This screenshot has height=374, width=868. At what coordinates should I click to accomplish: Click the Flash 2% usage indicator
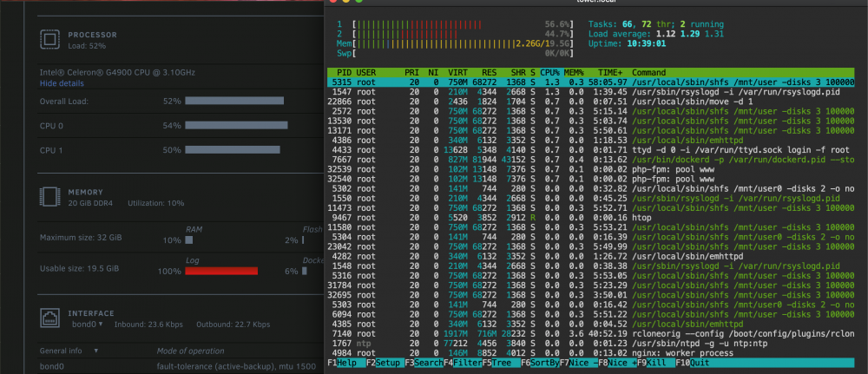pos(303,240)
